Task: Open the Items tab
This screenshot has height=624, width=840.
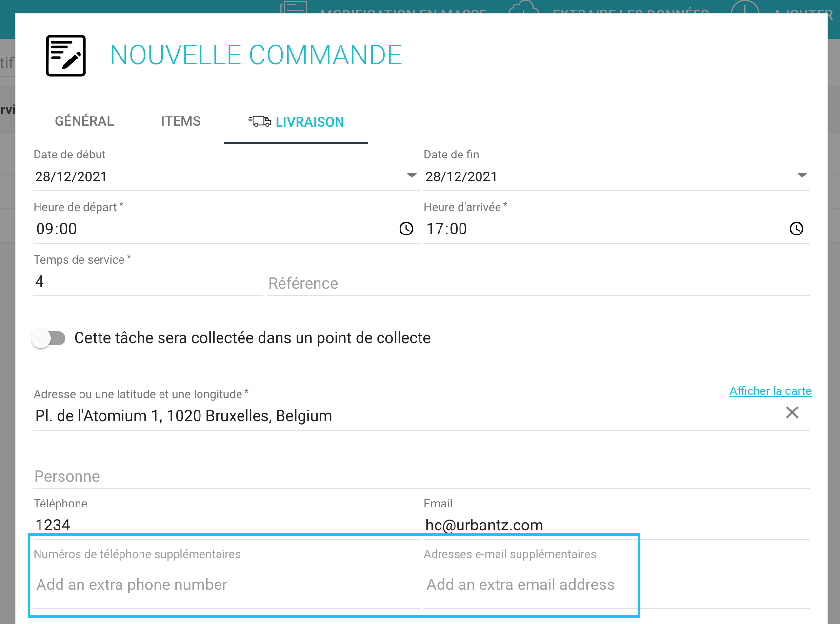Action: point(181,121)
